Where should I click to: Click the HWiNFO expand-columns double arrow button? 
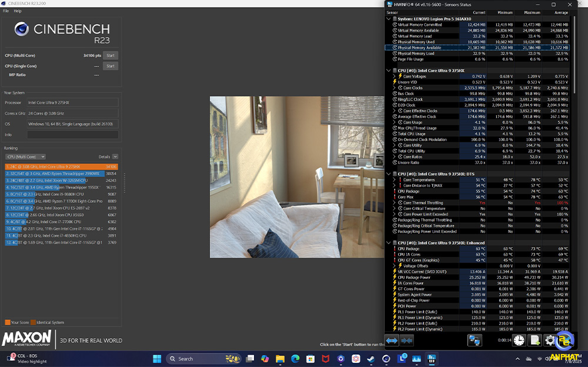(x=392, y=341)
